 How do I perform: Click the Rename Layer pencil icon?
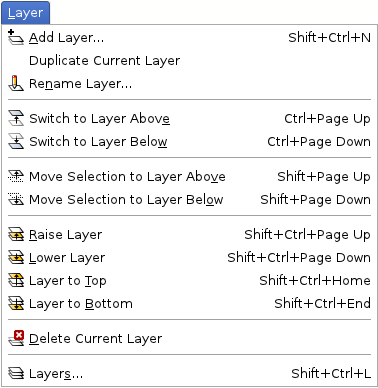[x=16, y=83]
